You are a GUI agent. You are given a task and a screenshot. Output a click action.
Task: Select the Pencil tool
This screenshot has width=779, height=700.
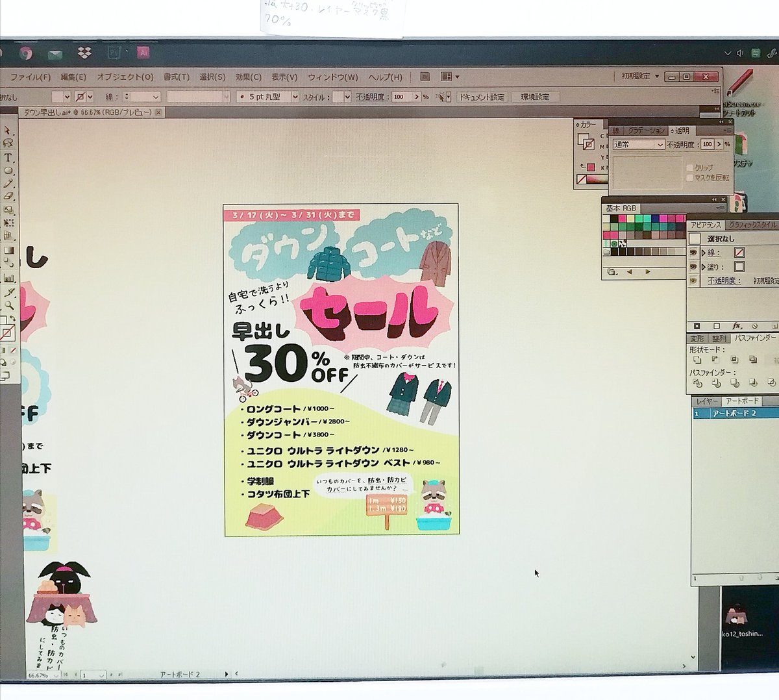[x=8, y=183]
